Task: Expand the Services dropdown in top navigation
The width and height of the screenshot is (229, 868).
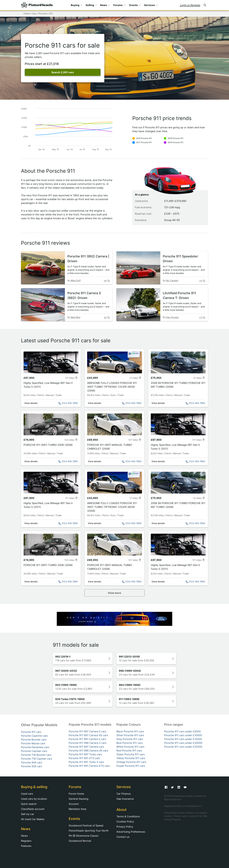Action: click(x=151, y=5)
